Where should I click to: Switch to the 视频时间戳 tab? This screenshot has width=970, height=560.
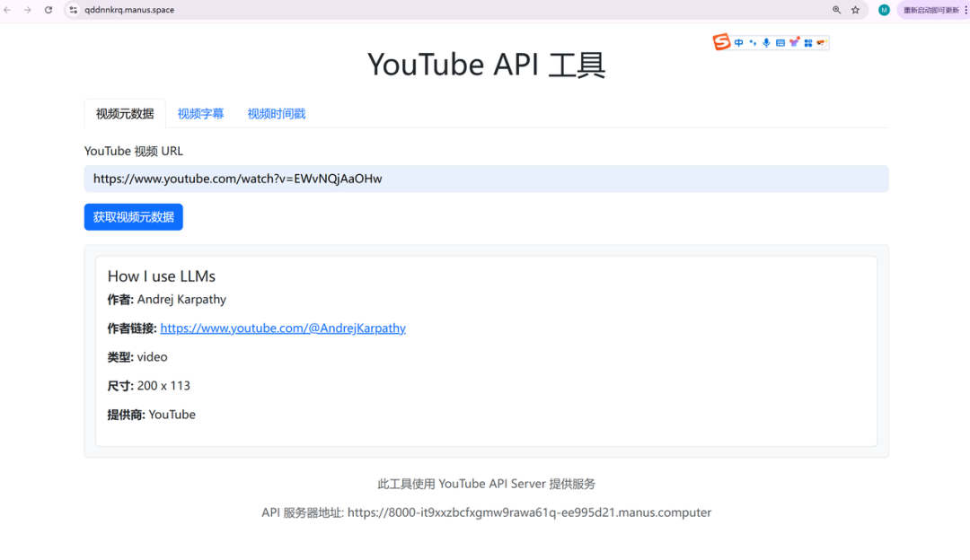[x=277, y=114]
